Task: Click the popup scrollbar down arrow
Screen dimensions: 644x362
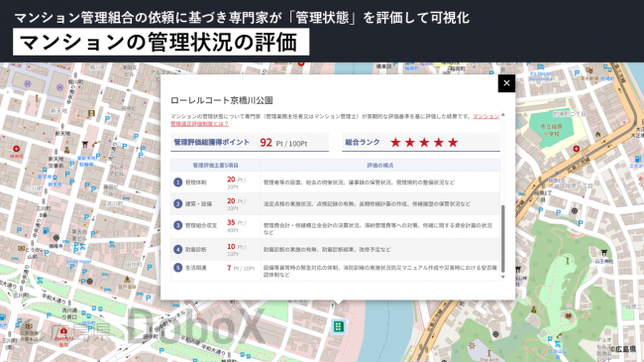Action: click(x=502, y=278)
